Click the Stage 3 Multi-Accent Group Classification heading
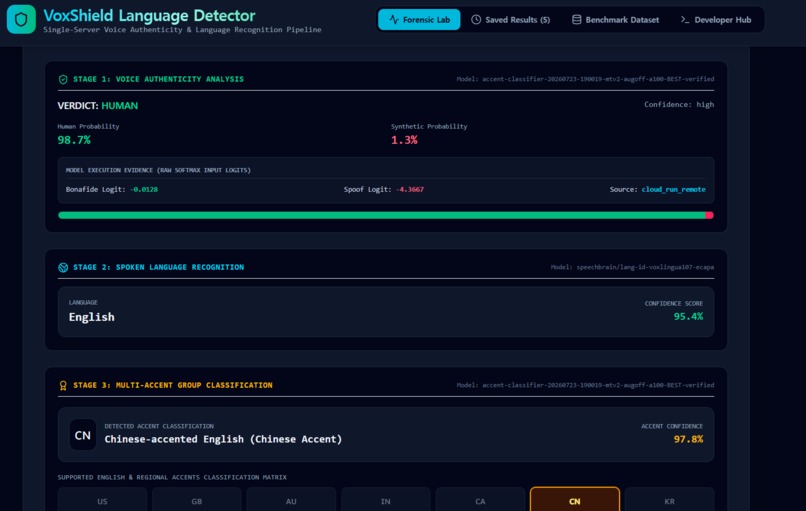This screenshot has height=511, width=806. click(173, 385)
